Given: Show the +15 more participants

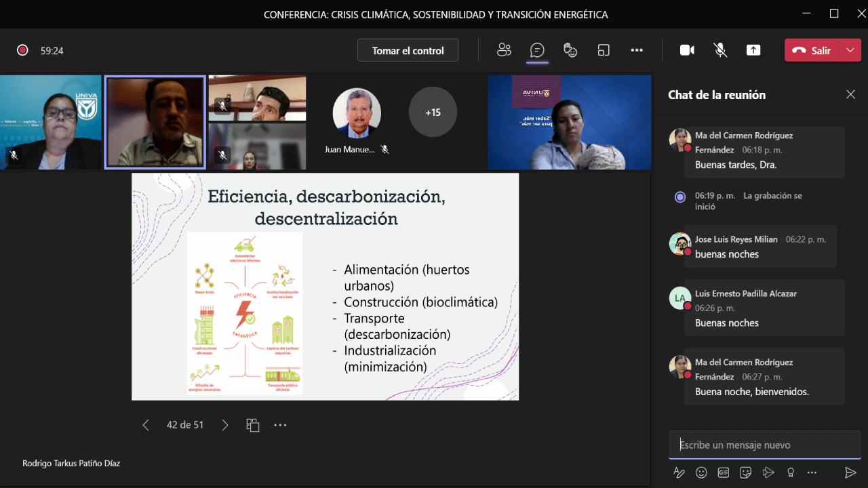Looking at the screenshot, I should 433,113.
